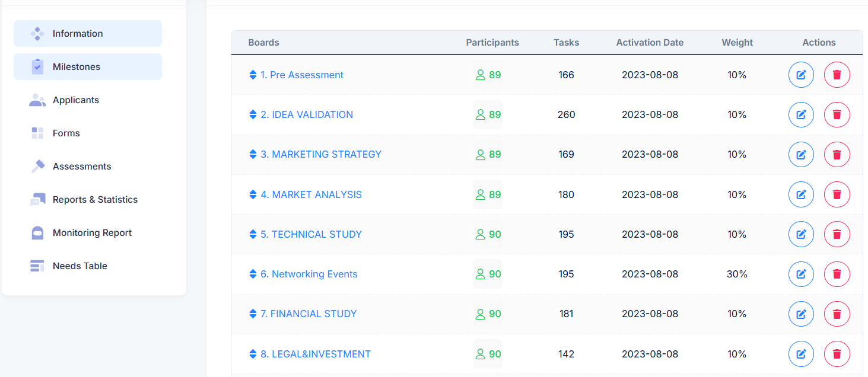Edit the TECHNICAL STUDY board
Viewport: 868px width, 377px height.
coord(801,234)
